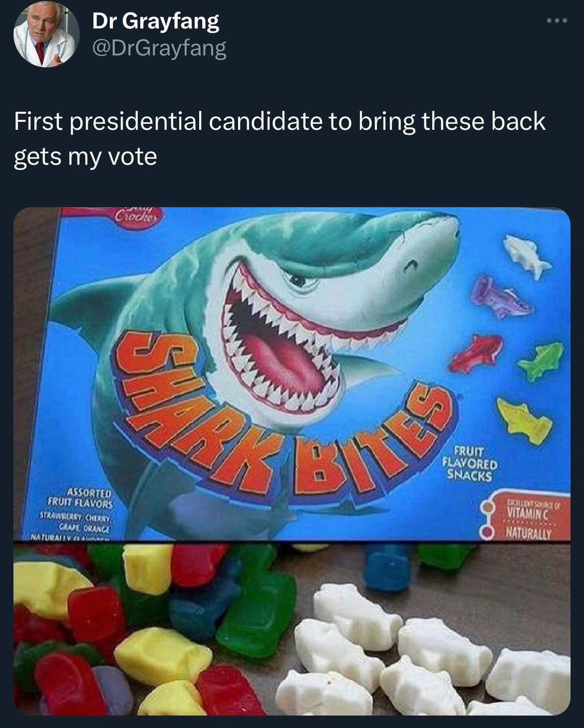The image size is (584, 728).
Task: Click the Dr Grayfang display name
Action: click(156, 21)
